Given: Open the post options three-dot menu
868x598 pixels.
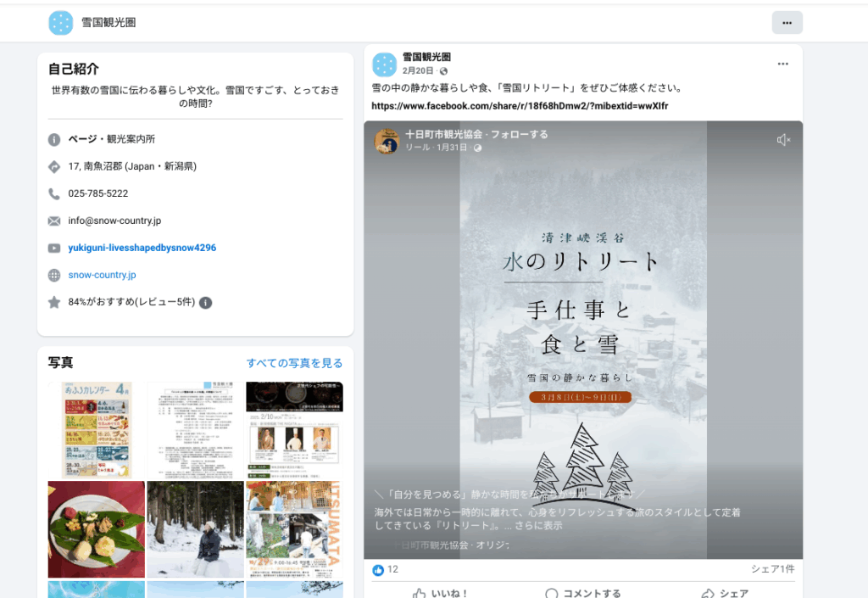Looking at the screenshot, I should coord(782,64).
